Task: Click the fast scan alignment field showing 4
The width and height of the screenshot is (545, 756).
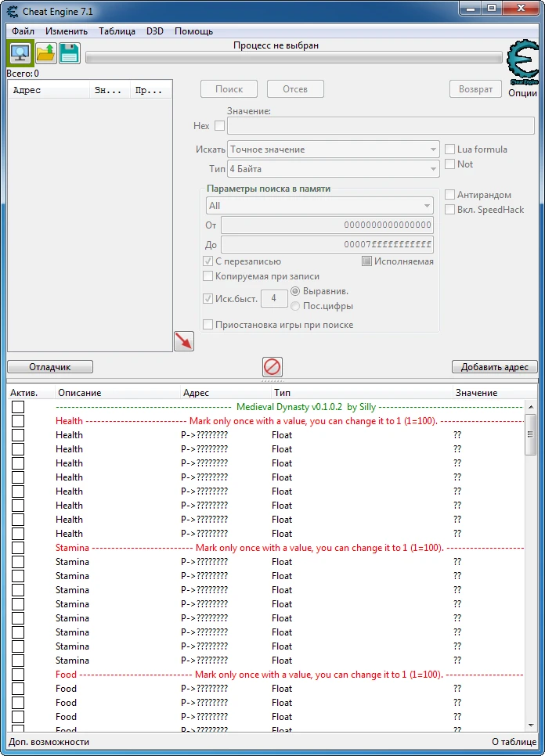Action: [274, 298]
